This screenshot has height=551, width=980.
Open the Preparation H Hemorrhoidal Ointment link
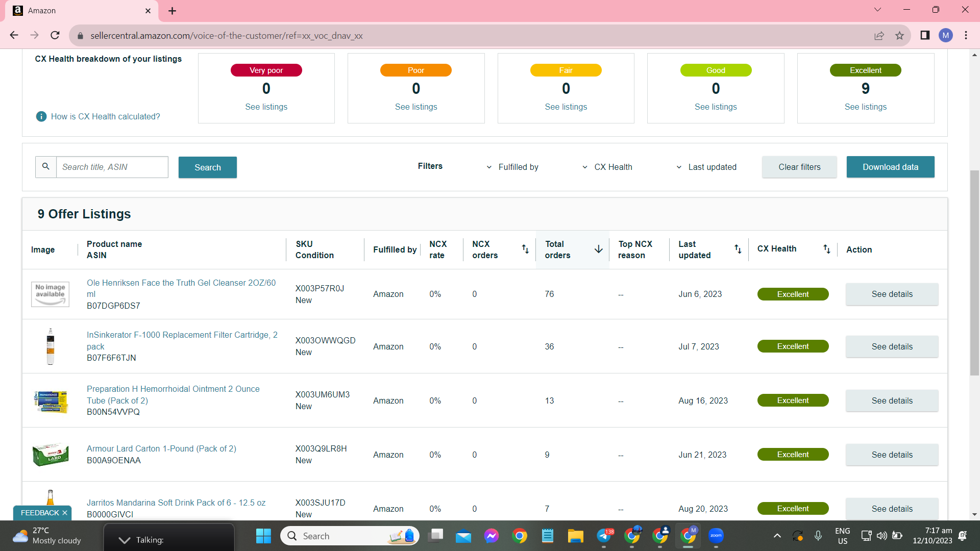(x=173, y=394)
